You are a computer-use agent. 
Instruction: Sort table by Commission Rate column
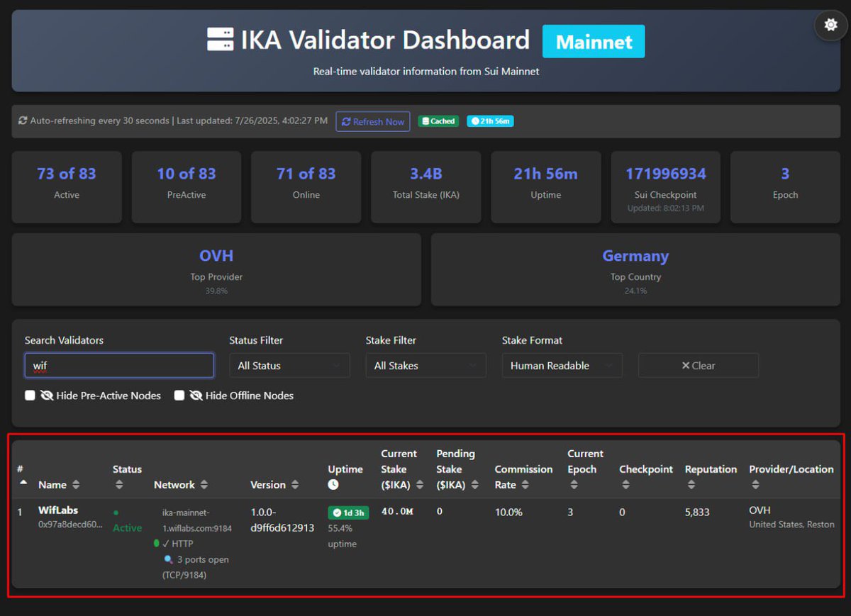point(525,485)
